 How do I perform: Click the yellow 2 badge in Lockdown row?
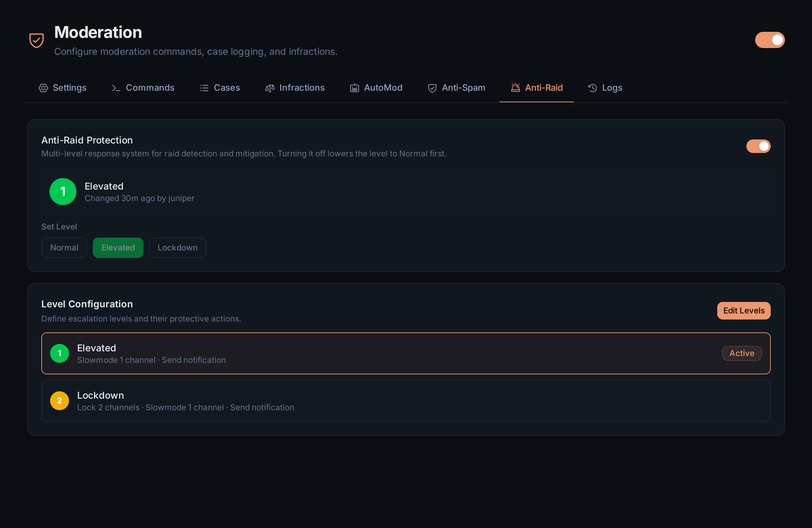(x=60, y=401)
